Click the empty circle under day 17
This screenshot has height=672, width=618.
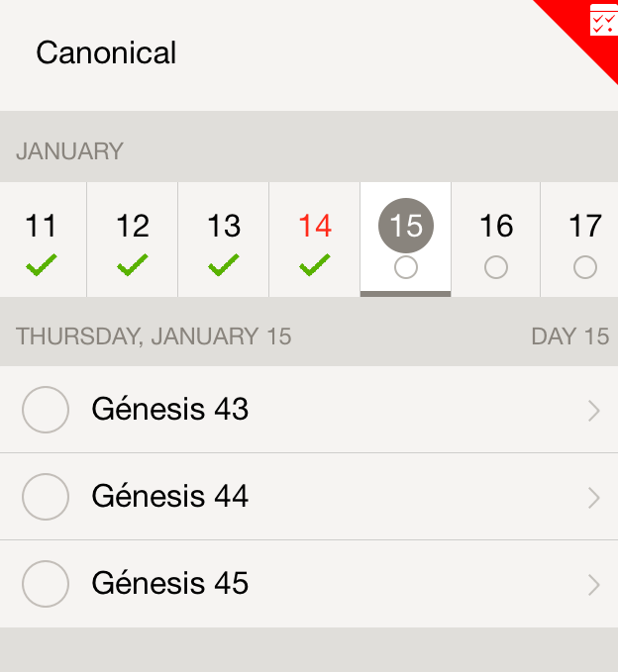[x=585, y=267]
